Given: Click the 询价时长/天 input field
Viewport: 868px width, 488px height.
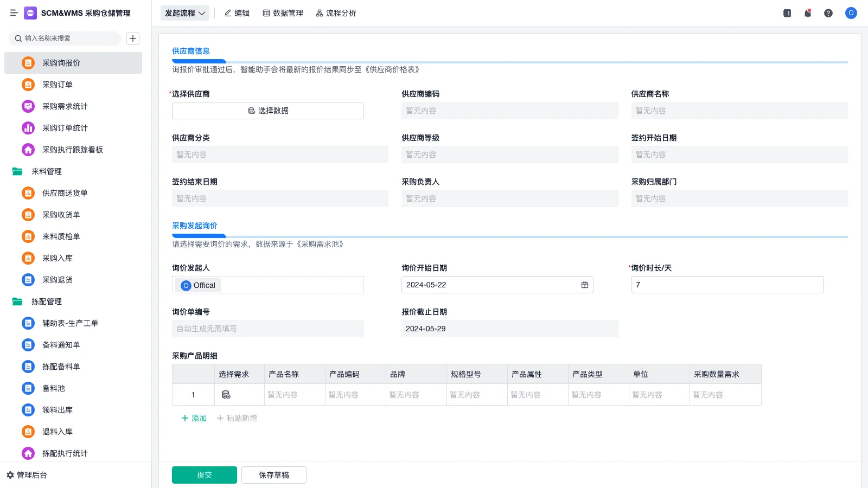Looking at the screenshot, I should point(727,285).
